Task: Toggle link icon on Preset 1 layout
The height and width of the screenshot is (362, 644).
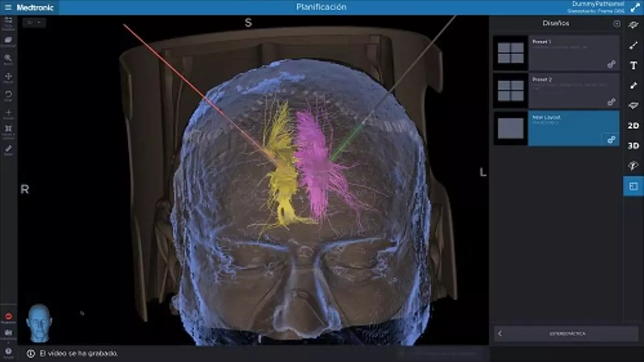Action: point(611,64)
